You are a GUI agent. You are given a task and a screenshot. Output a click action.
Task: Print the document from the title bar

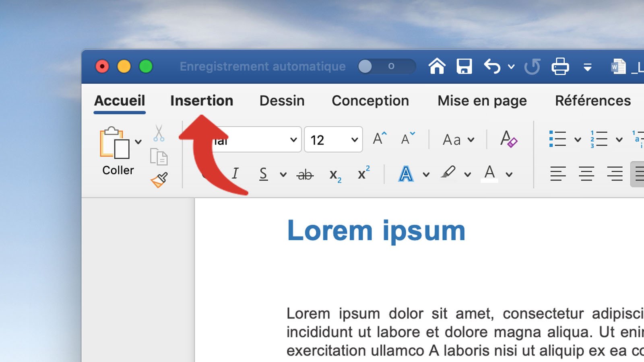pos(560,66)
